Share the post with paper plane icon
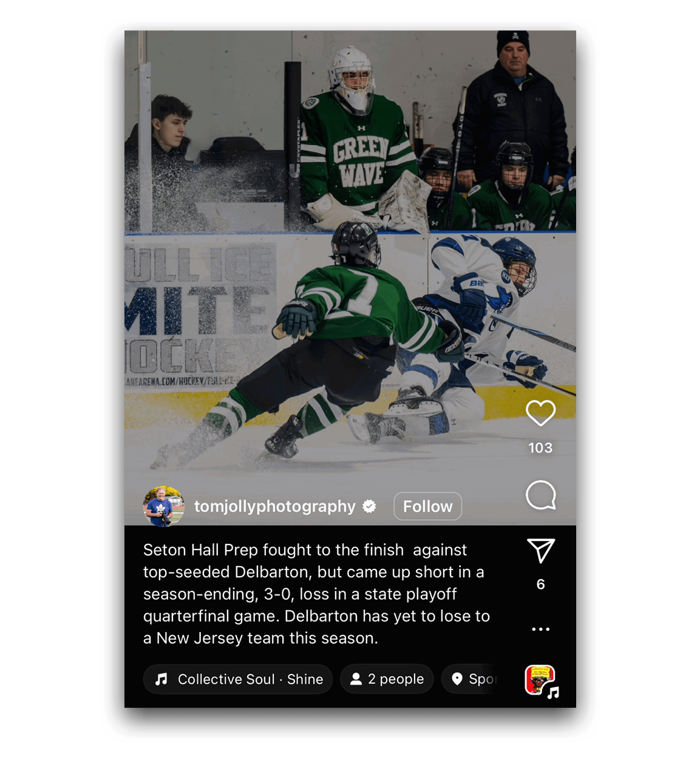This screenshot has width=700, height=782. pyautogui.click(x=540, y=551)
